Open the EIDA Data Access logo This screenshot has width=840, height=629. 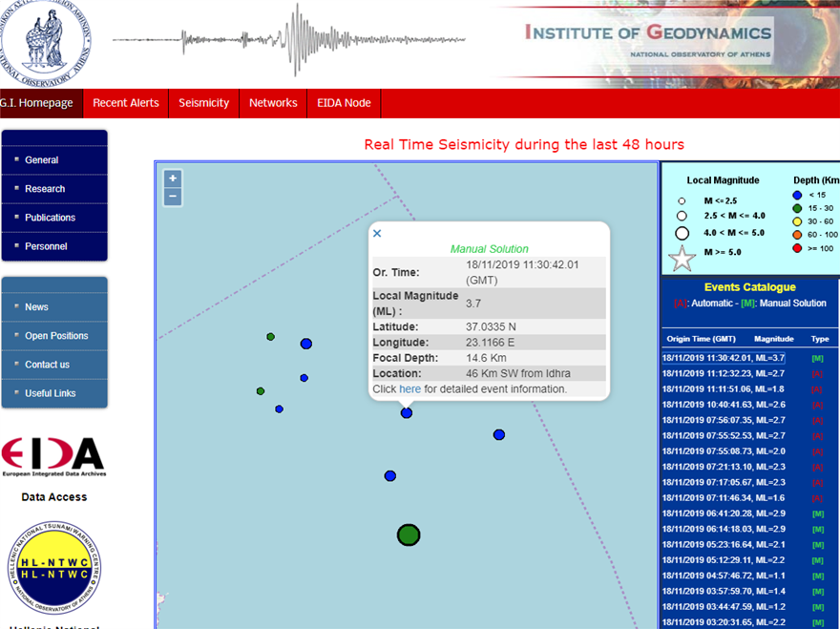[x=53, y=456]
